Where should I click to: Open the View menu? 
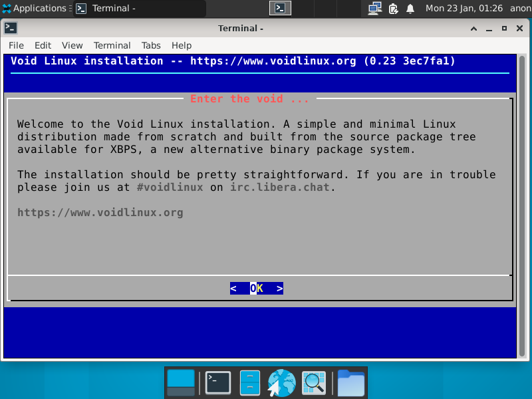[x=72, y=45]
